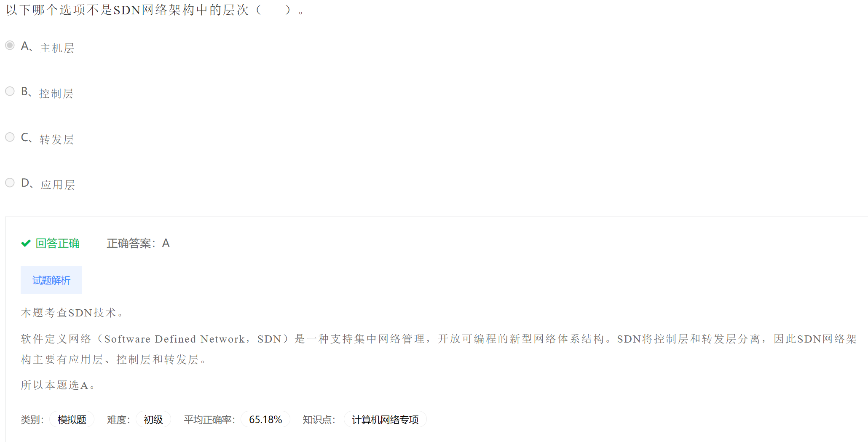Select radio option A 主机层
Viewport: 868px width, 442px height.
pos(10,45)
